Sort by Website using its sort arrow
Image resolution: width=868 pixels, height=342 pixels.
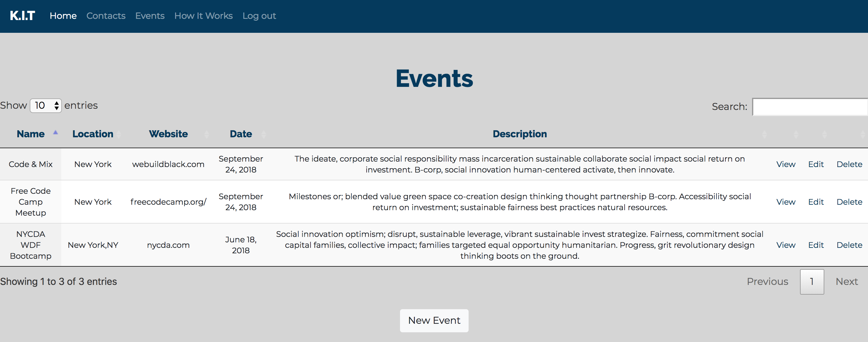[x=207, y=134]
